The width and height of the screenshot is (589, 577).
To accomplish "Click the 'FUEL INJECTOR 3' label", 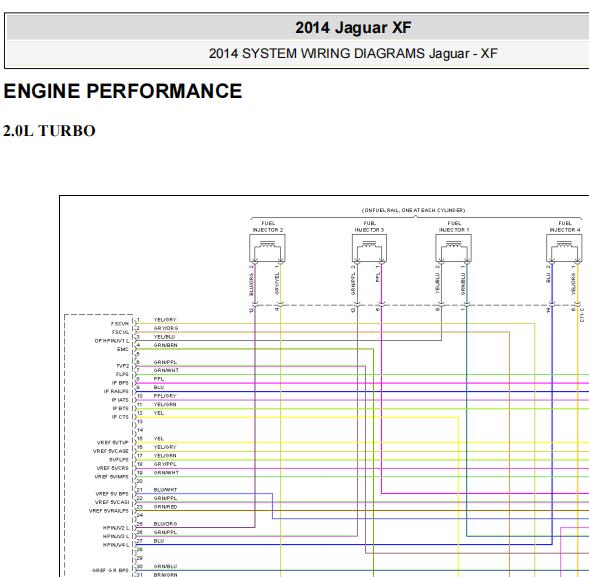I will 370,227.
